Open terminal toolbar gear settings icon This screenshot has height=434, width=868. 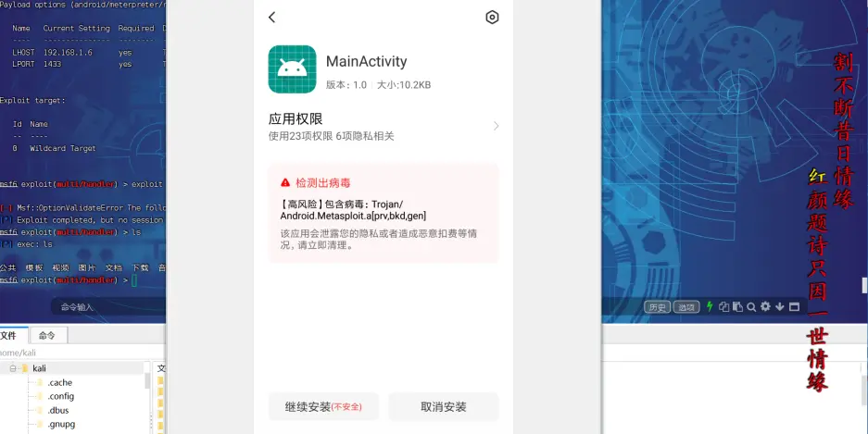coord(765,306)
